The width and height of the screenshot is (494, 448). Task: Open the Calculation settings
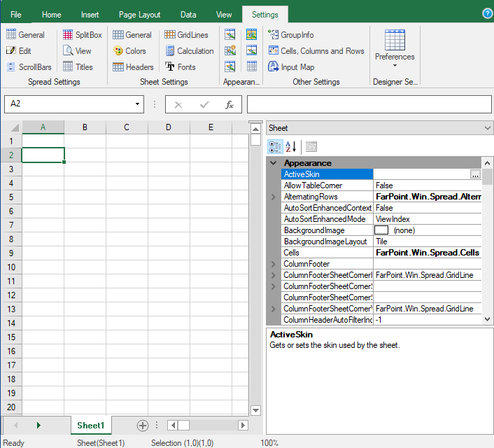pyautogui.click(x=190, y=51)
